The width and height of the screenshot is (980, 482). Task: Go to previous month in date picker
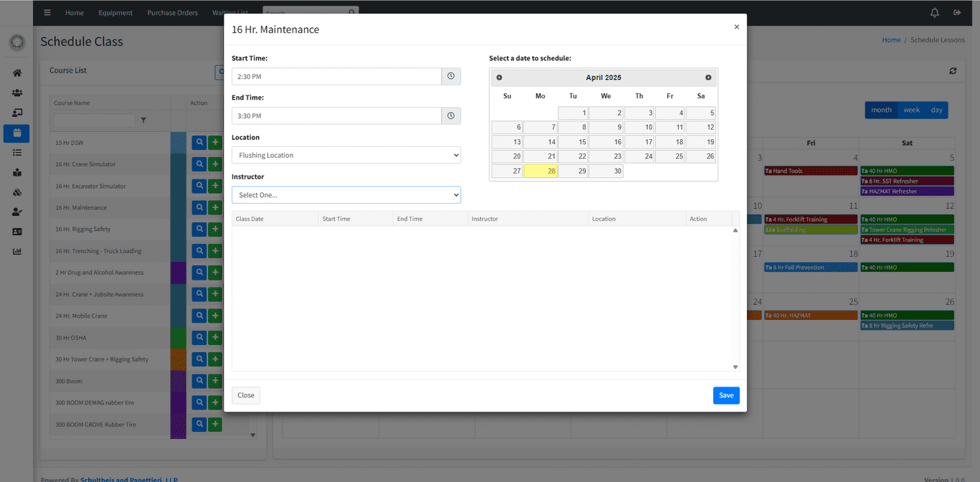tap(499, 77)
